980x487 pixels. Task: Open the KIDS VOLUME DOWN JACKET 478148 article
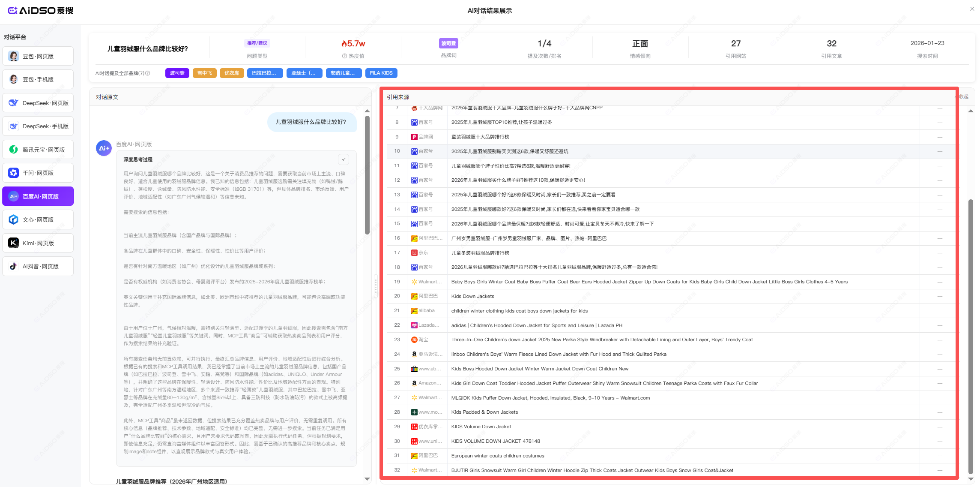(495, 441)
